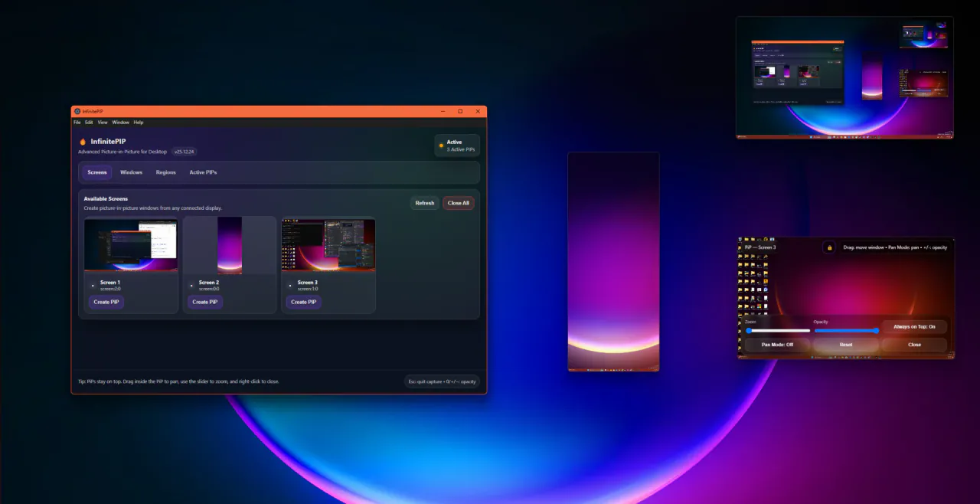Click the InfinitePIP flame logo icon

(83, 142)
